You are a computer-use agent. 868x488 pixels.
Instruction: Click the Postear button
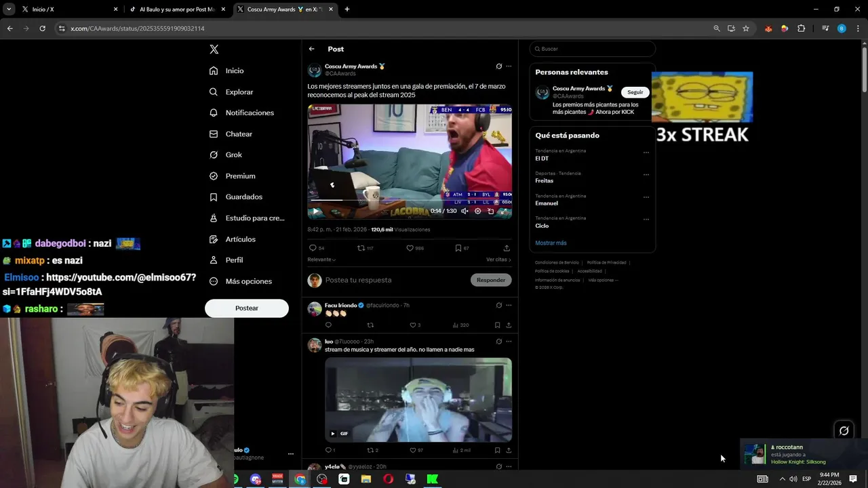(x=247, y=308)
